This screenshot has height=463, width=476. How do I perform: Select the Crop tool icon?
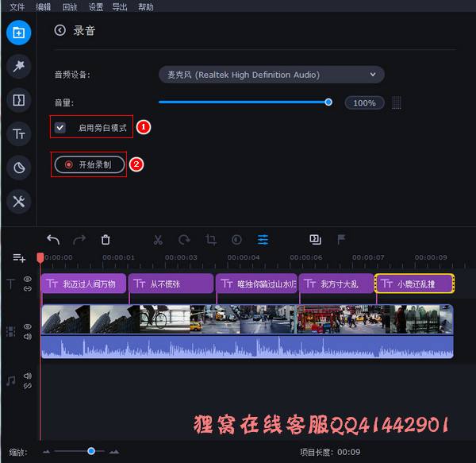point(210,240)
